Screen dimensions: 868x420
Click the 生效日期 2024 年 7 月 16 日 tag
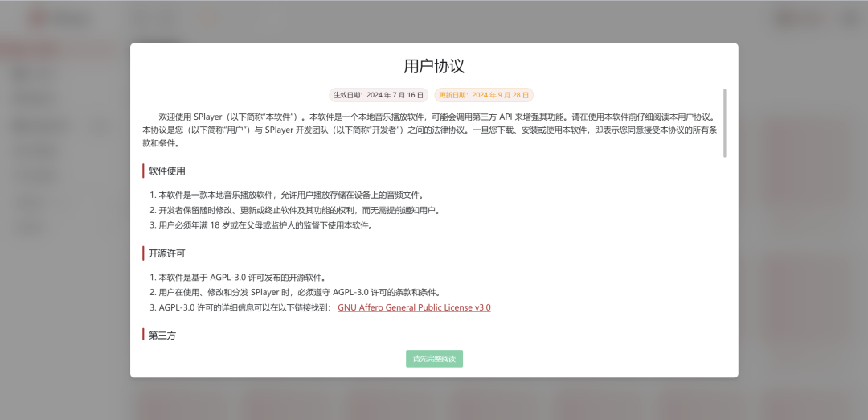[x=379, y=95]
